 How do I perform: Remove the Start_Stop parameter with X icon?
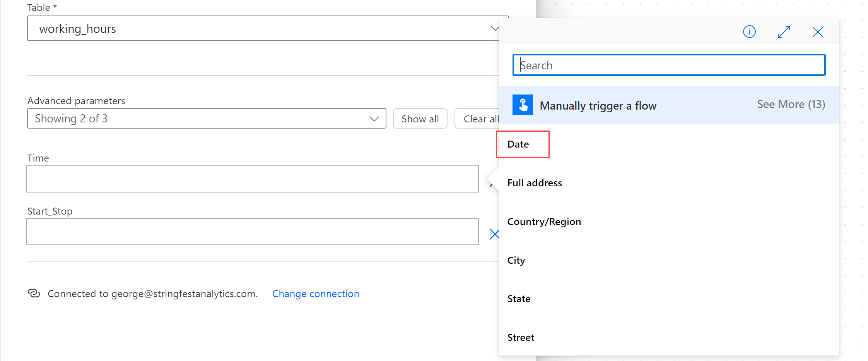coord(494,234)
